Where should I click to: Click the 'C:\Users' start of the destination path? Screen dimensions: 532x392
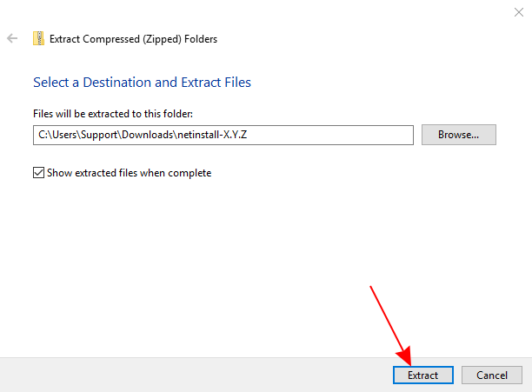54,135
